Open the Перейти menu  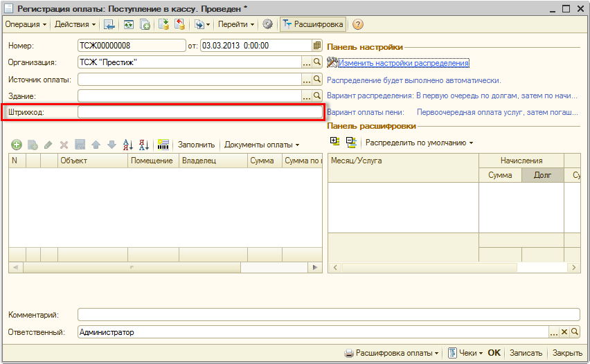(236, 24)
